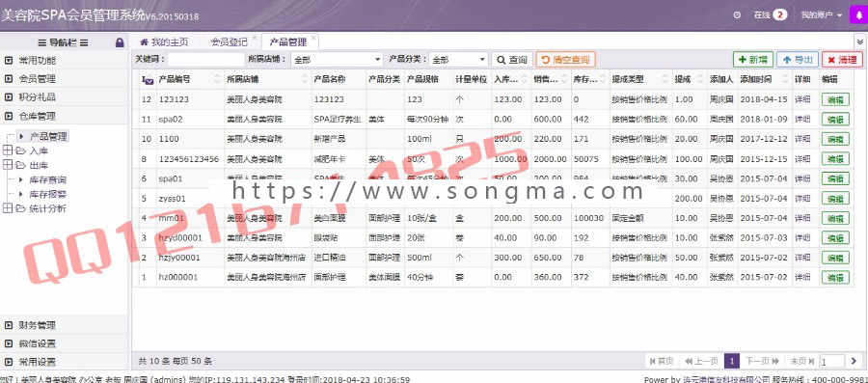Open the 所属店铺 dropdown
Screen dimensions: 868x383
(x=337, y=59)
